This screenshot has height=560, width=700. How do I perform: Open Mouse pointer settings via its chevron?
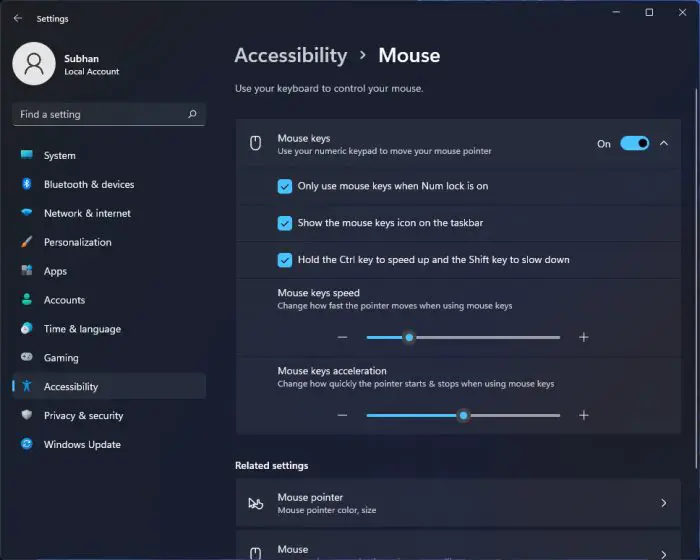tap(664, 503)
